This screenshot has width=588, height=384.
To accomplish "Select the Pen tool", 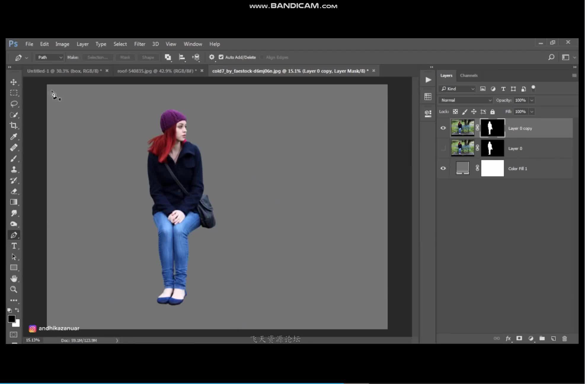I will [x=14, y=234].
